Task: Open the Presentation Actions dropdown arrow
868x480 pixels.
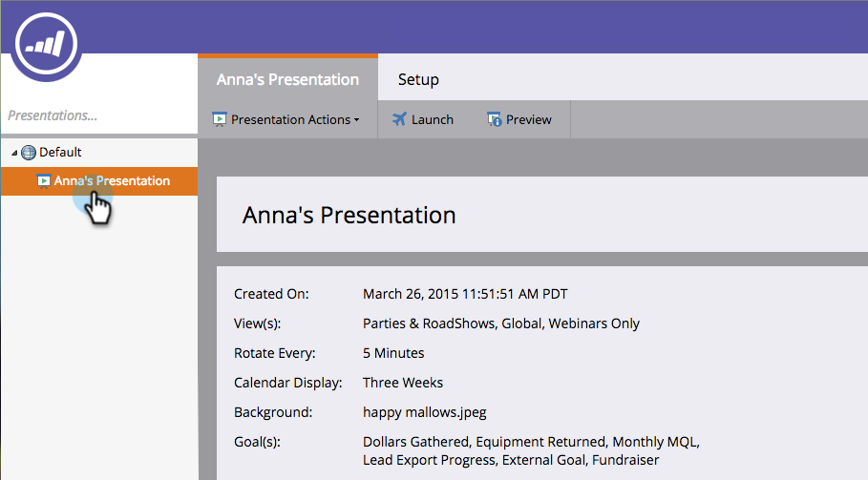Action: coord(356,120)
